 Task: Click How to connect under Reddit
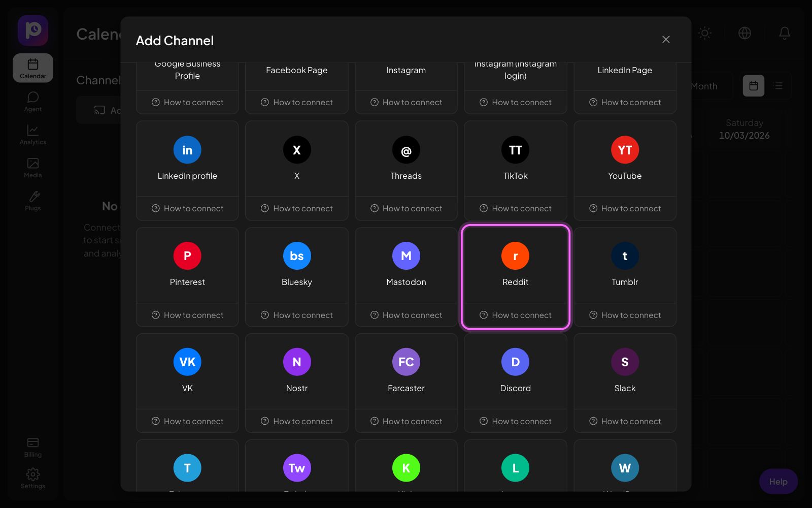point(516,315)
